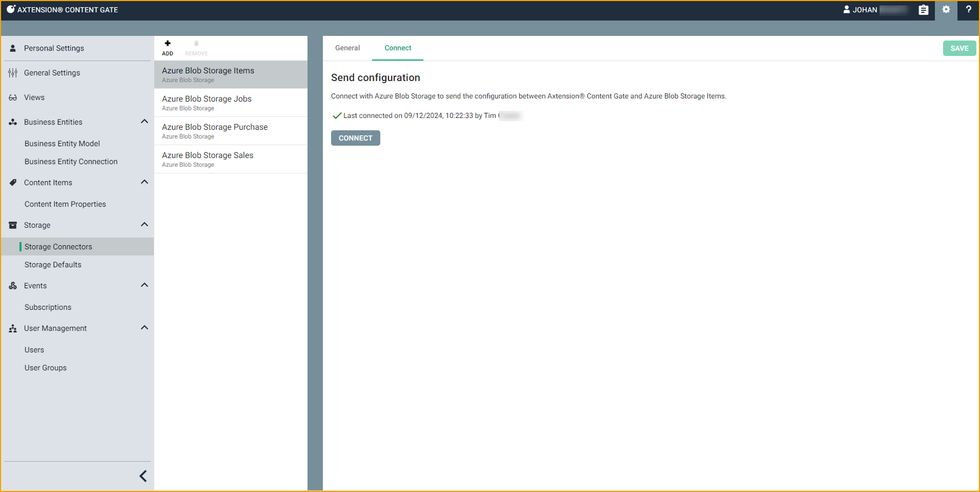Open Storage Defaults
The width and height of the screenshot is (980, 492).
tap(53, 265)
